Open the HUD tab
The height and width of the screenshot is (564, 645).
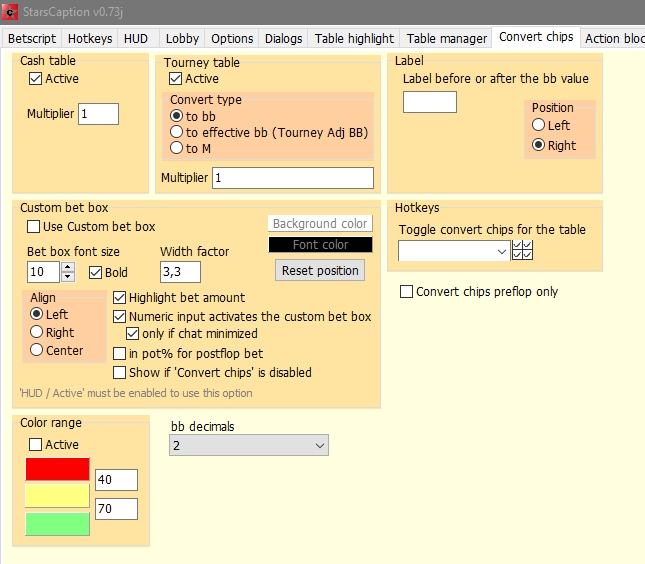pyautogui.click(x=136, y=38)
